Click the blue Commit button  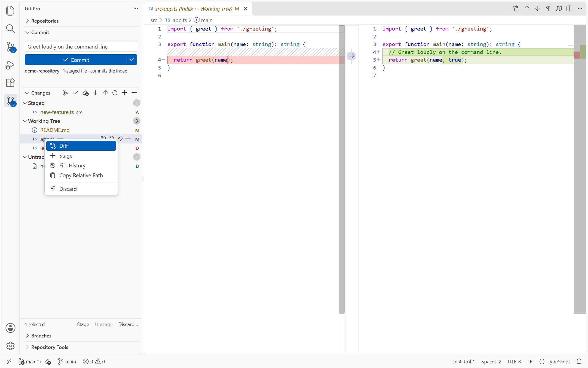pyautogui.click(x=76, y=59)
